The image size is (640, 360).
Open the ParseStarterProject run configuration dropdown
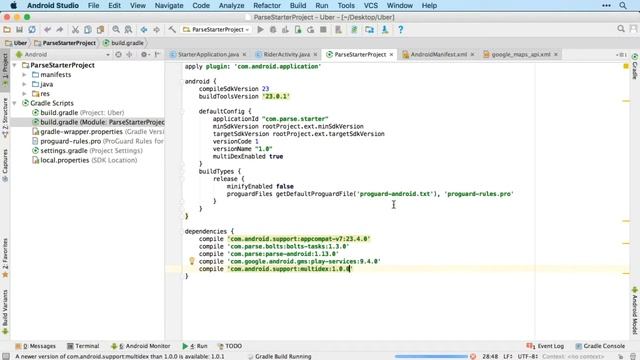tap(216, 29)
